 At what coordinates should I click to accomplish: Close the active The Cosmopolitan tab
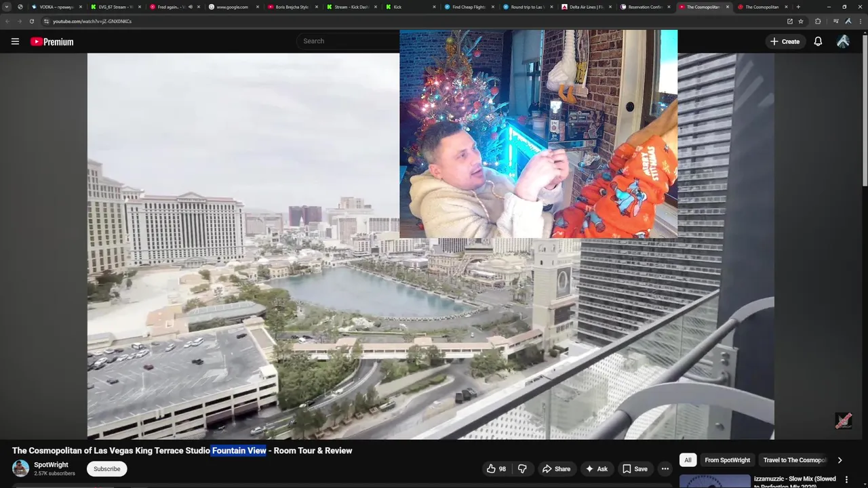point(728,7)
